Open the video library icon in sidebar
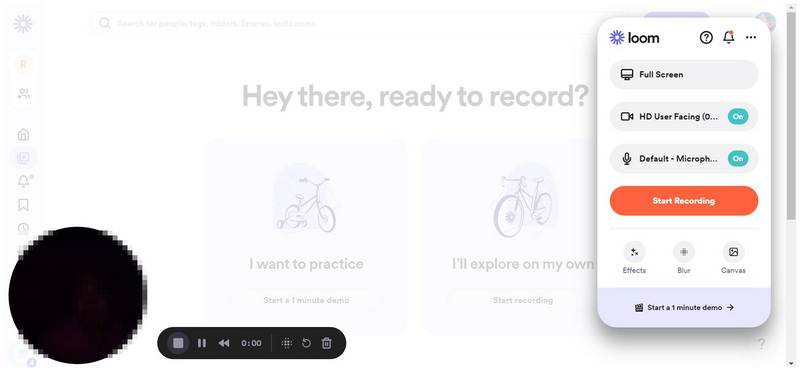 click(23, 158)
